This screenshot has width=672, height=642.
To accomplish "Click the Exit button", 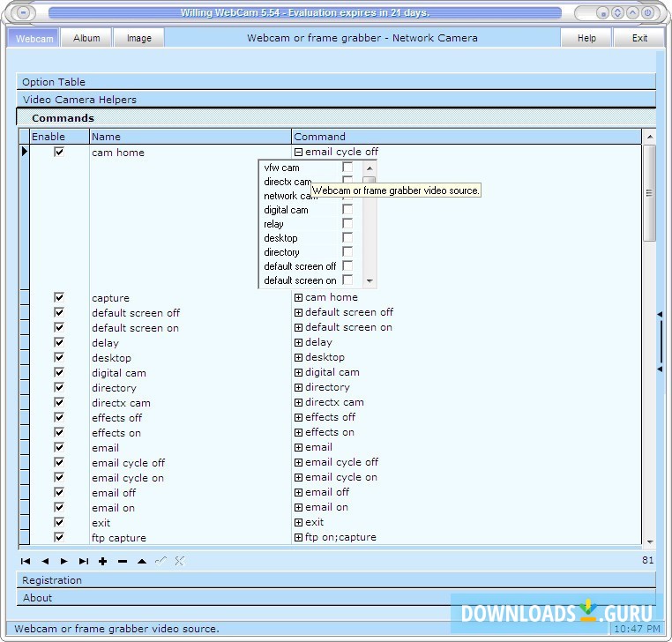I will [639, 38].
